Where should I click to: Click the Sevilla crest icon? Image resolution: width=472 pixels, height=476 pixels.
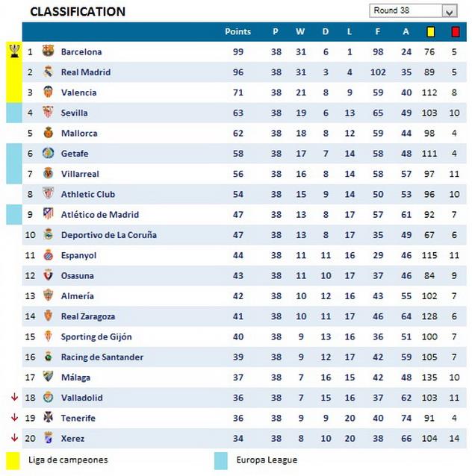tap(49, 113)
